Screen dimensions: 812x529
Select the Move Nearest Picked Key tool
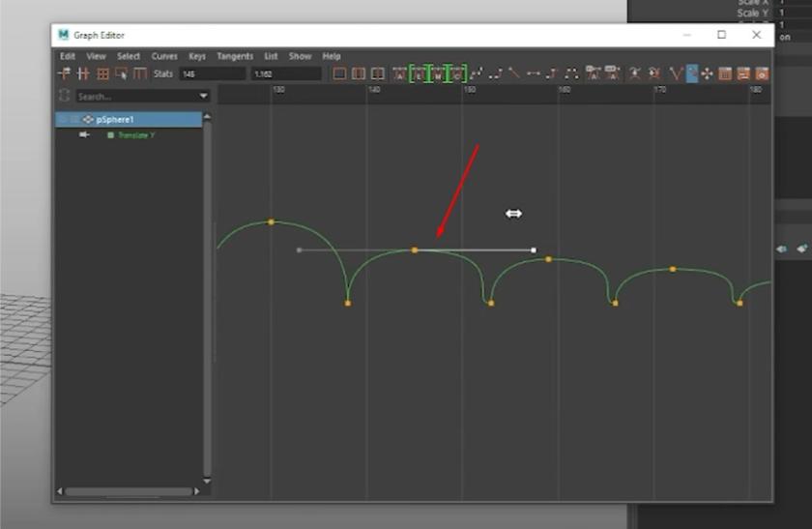pos(64,73)
